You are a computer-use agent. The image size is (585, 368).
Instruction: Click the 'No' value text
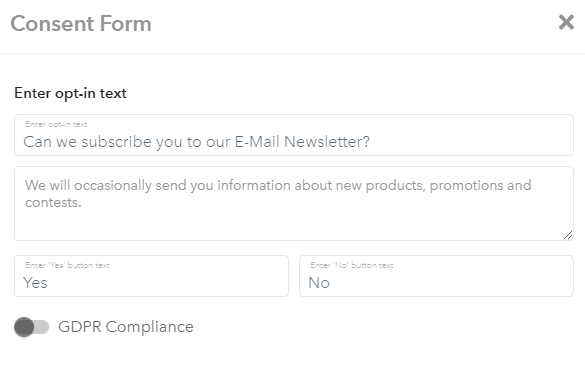[319, 283]
